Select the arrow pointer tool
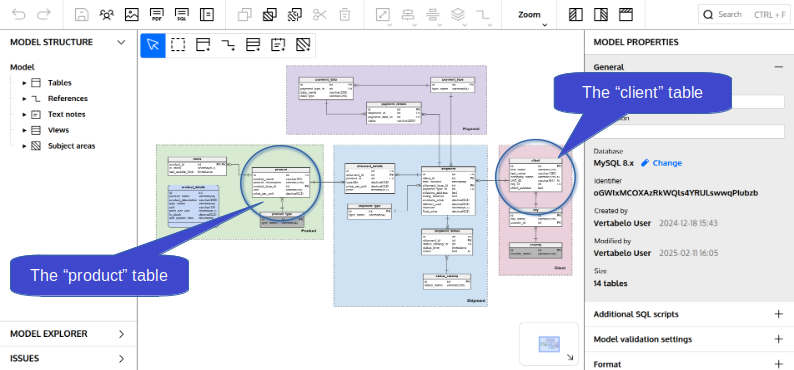Image resolution: width=794 pixels, height=370 pixels. (153, 45)
